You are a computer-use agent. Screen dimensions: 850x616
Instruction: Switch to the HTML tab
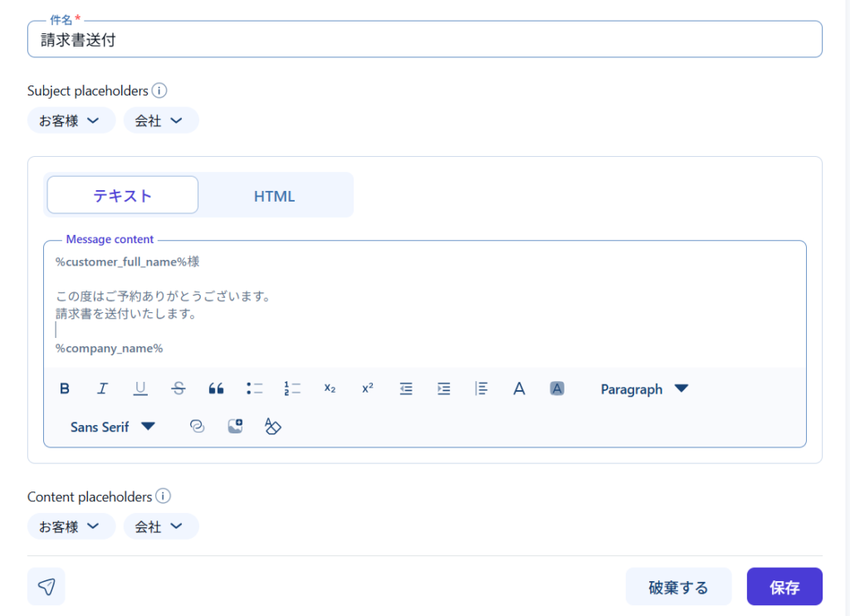click(x=274, y=196)
